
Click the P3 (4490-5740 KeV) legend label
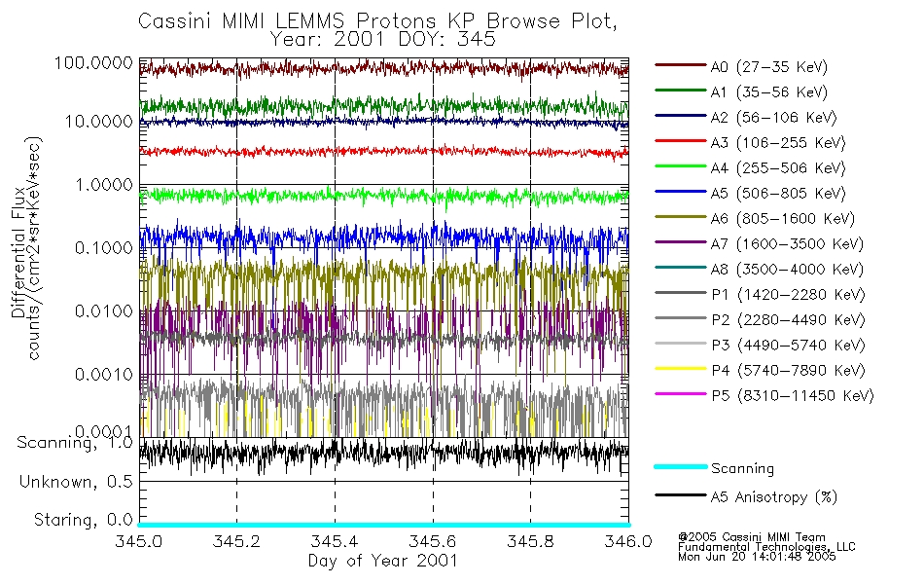tap(788, 346)
